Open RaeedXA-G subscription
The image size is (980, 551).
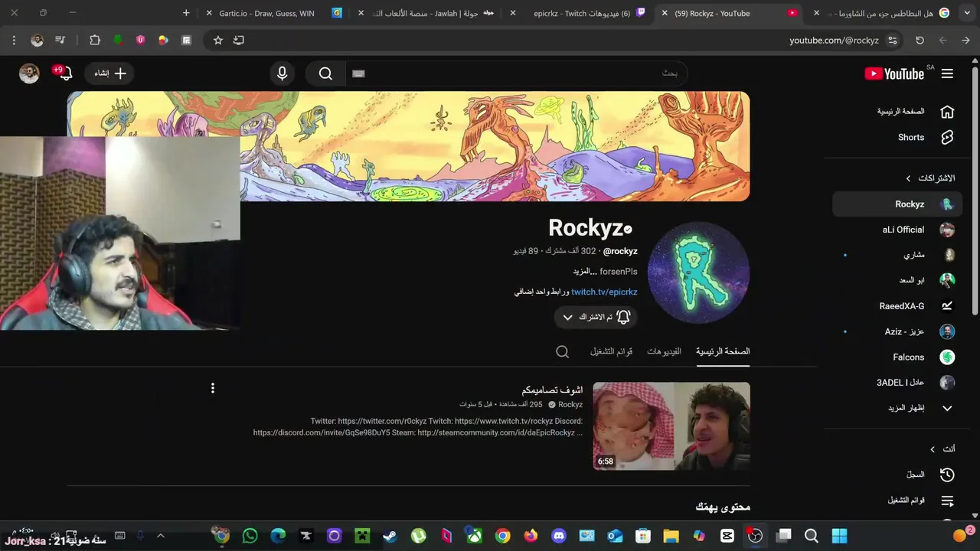(897, 306)
